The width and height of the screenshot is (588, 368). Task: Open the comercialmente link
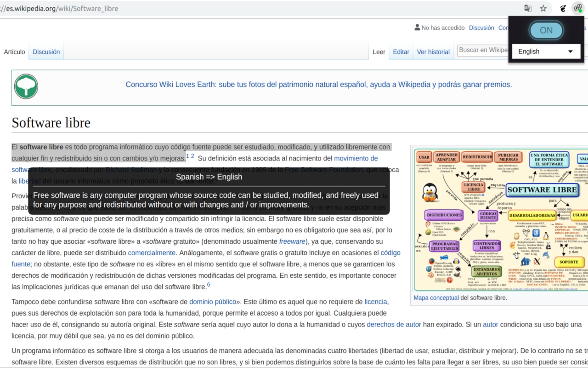[152, 253]
